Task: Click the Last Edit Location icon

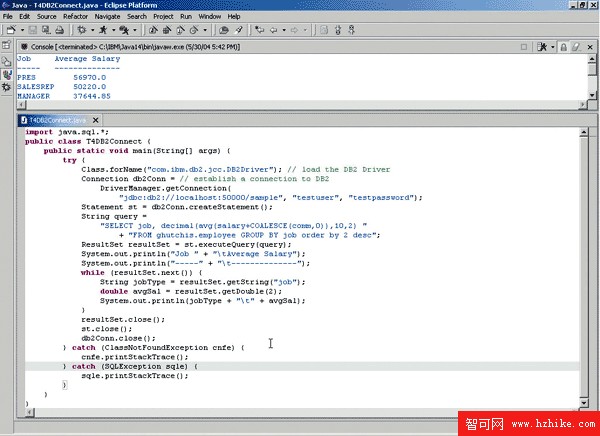Action: 260,30
